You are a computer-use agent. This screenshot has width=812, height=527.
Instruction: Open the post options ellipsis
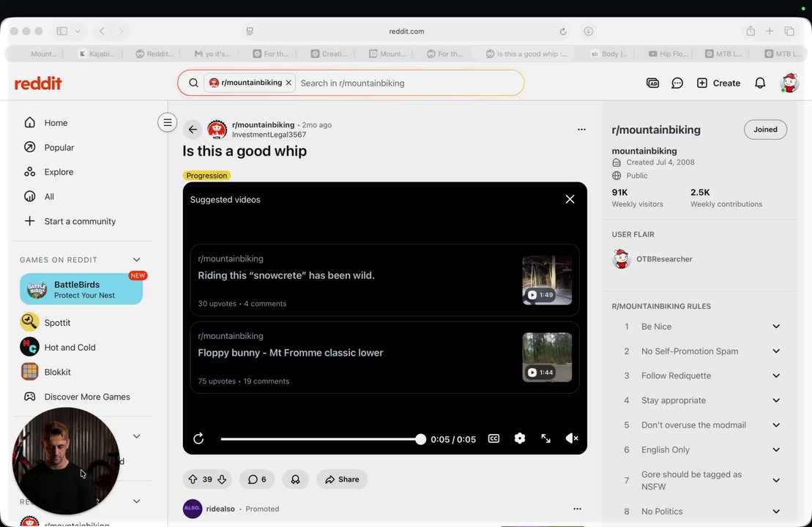click(x=581, y=130)
